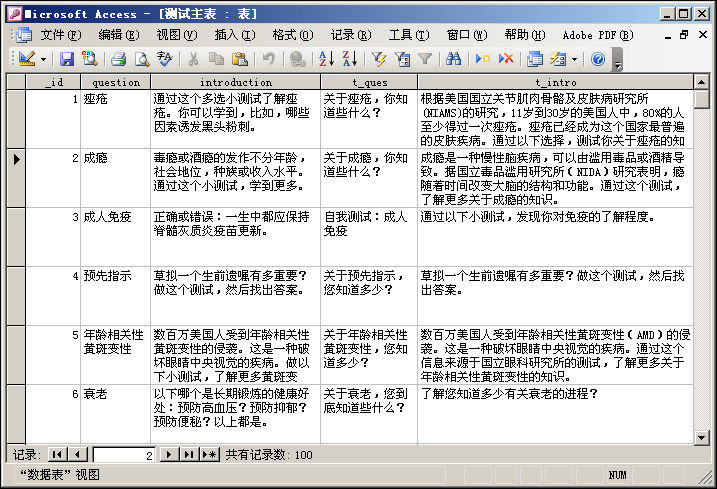Go to next record navigation button
This screenshot has height=489, width=717.
coord(169,455)
